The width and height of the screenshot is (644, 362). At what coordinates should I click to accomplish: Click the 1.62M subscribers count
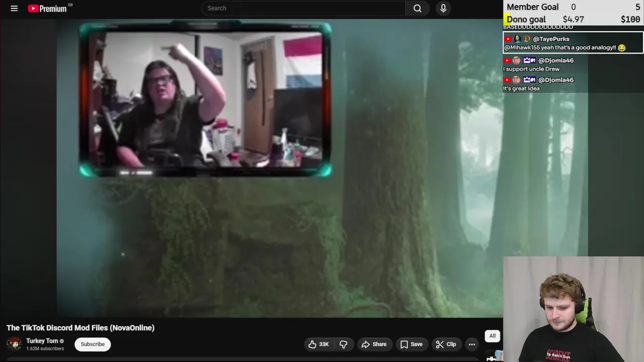[45, 348]
